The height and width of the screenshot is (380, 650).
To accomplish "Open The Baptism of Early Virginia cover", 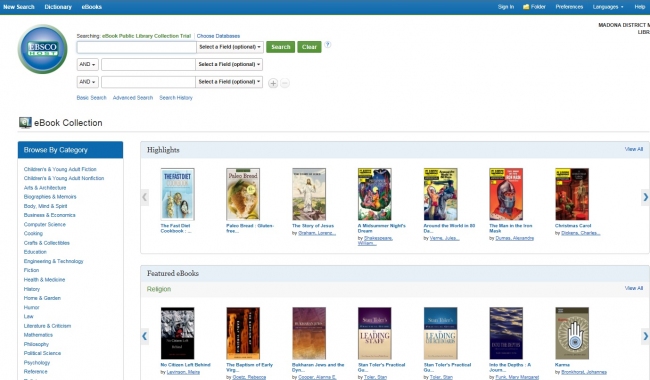I will point(243,333).
